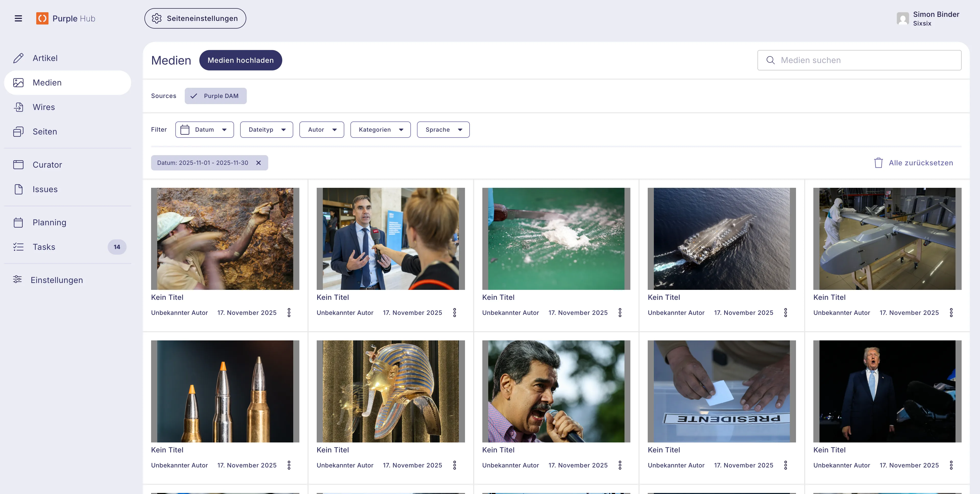This screenshot has width=980, height=494.
Task: Open Seiten in the sidebar
Action: click(68, 132)
